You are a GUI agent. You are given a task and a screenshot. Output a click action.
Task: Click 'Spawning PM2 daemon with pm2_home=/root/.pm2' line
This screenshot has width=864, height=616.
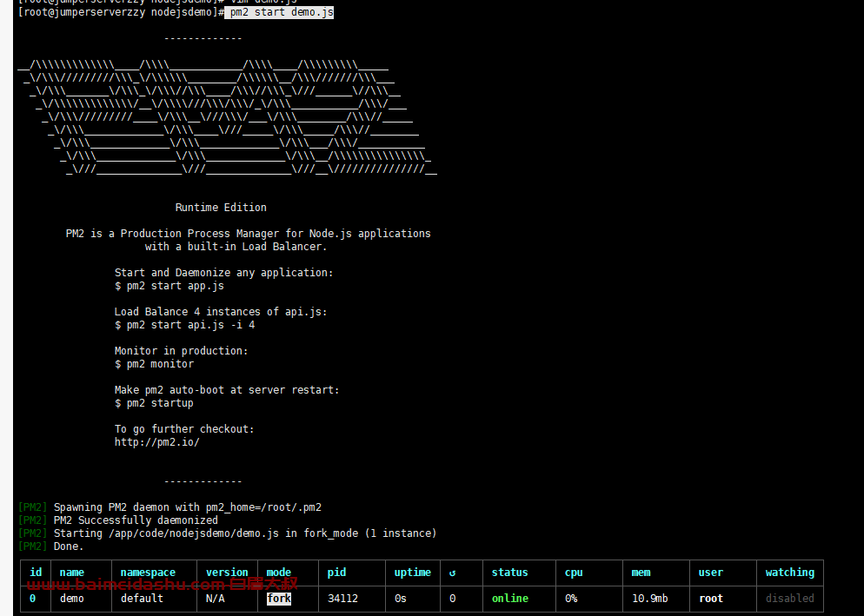(188, 507)
